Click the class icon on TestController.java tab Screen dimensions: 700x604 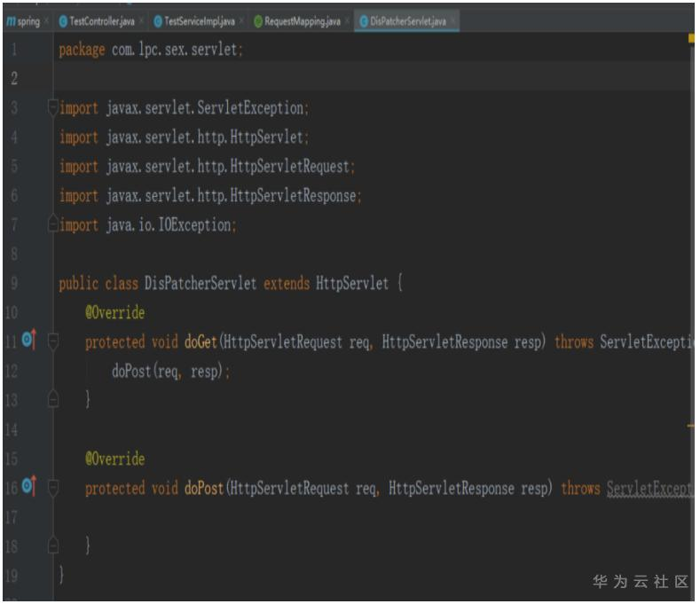click(63, 21)
